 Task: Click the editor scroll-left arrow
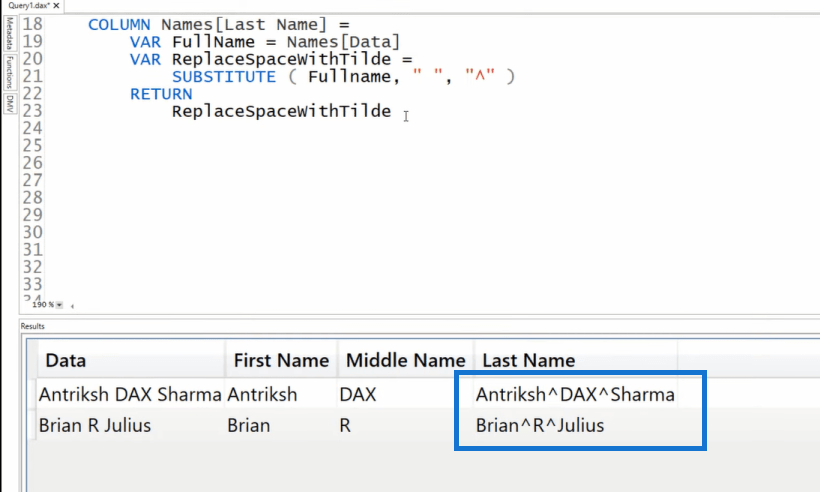[72, 306]
